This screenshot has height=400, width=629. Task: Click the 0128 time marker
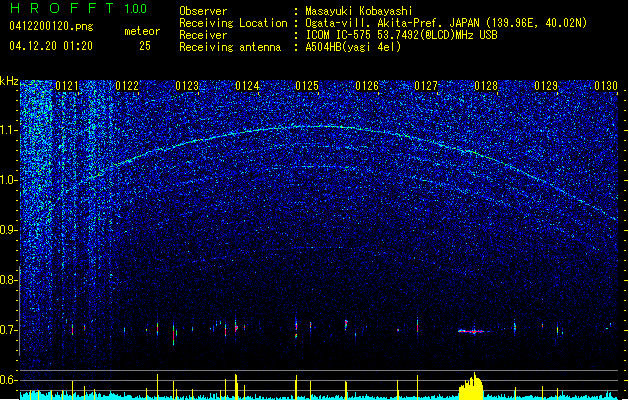[486, 86]
